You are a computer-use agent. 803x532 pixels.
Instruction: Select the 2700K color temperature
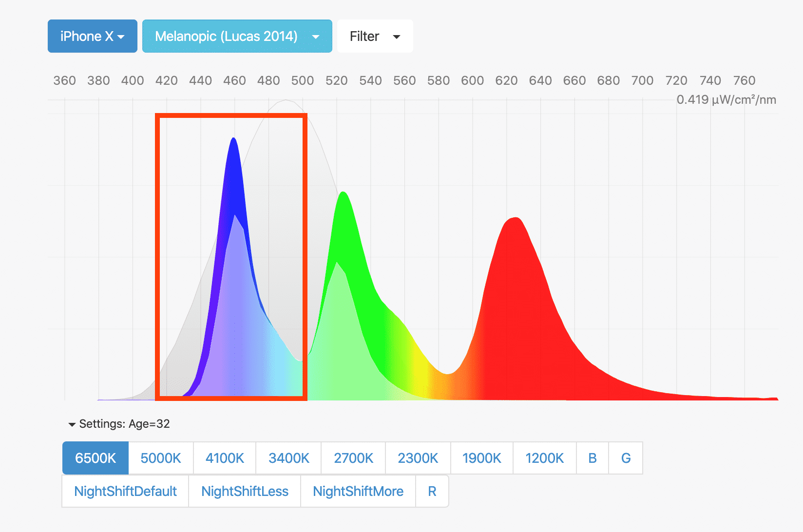pyautogui.click(x=353, y=458)
